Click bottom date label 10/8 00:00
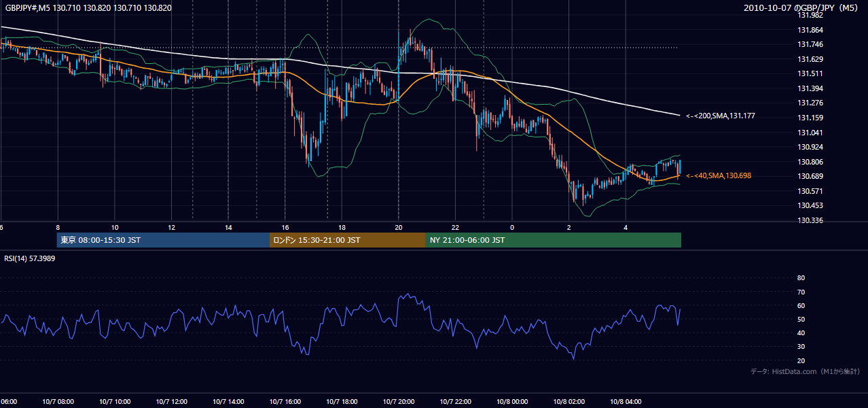The height and width of the screenshot is (408, 868). pyautogui.click(x=512, y=401)
